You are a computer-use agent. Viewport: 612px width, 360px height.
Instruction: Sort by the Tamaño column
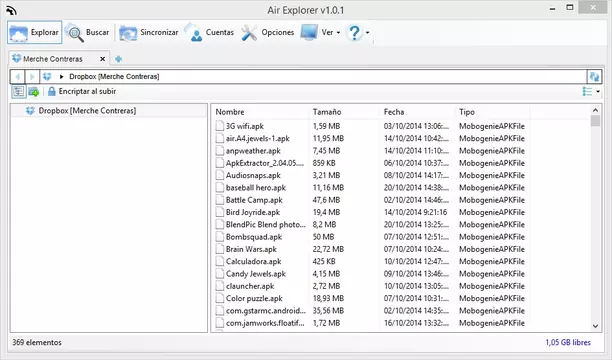click(327, 112)
